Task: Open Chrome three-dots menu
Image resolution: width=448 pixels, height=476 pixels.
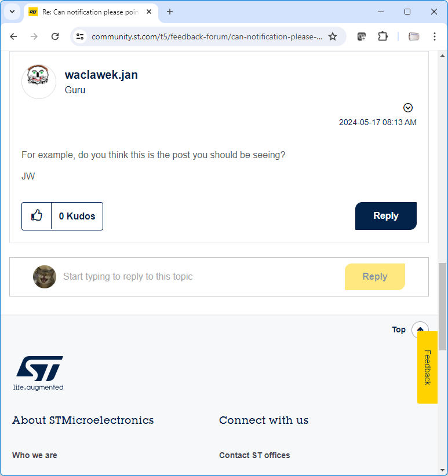Action: pos(434,36)
